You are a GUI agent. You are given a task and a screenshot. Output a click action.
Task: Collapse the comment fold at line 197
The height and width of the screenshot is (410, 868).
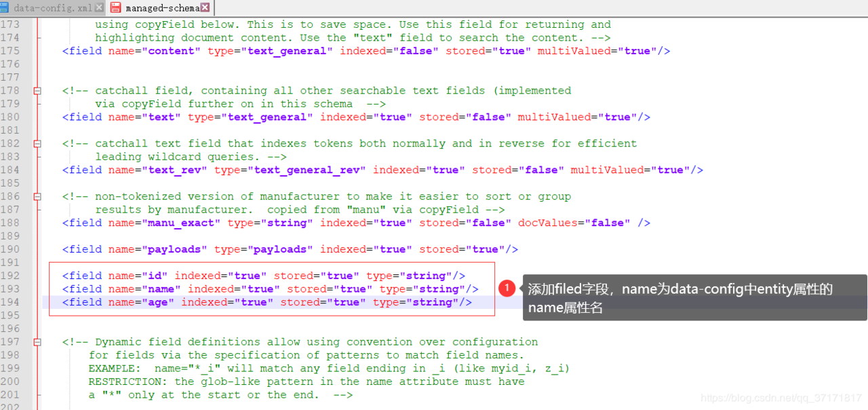38,342
